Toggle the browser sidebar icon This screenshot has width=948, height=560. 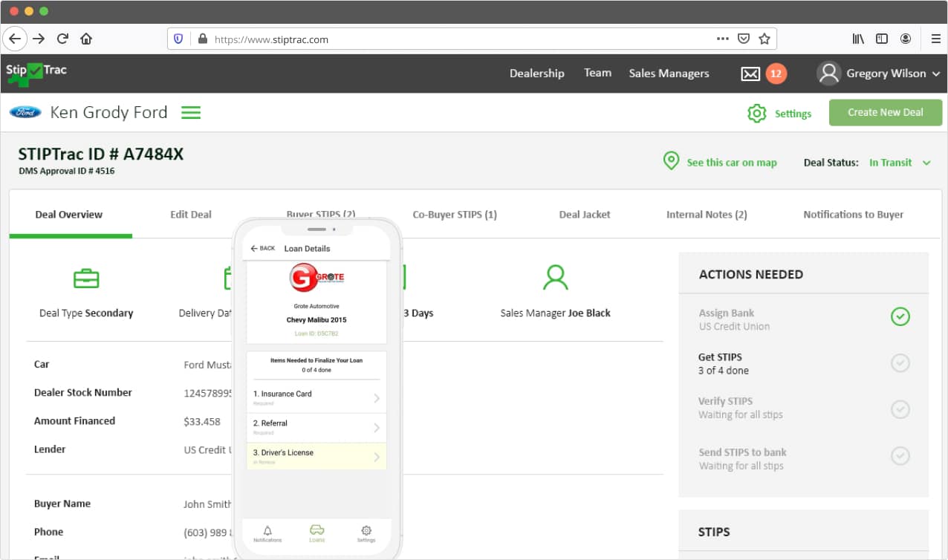(x=882, y=39)
